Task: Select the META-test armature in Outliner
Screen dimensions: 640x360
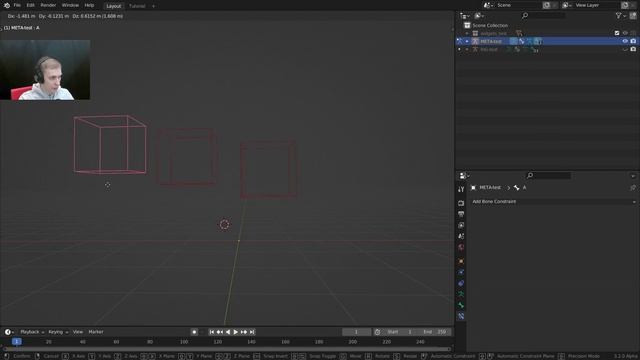Action: pyautogui.click(x=491, y=41)
